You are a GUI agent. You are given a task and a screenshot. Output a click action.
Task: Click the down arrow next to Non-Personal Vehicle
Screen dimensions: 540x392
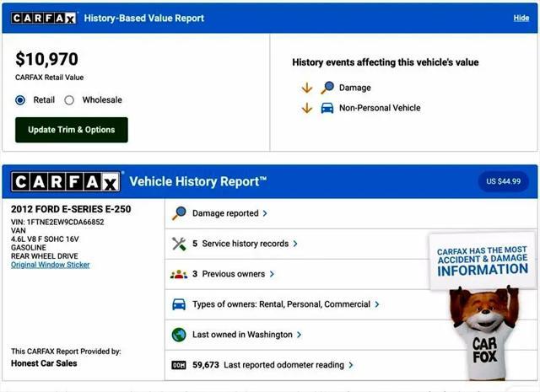pos(307,108)
